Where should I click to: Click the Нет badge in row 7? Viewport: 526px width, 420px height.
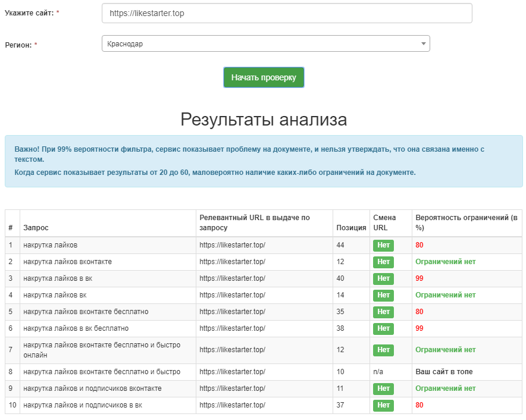pyautogui.click(x=383, y=350)
